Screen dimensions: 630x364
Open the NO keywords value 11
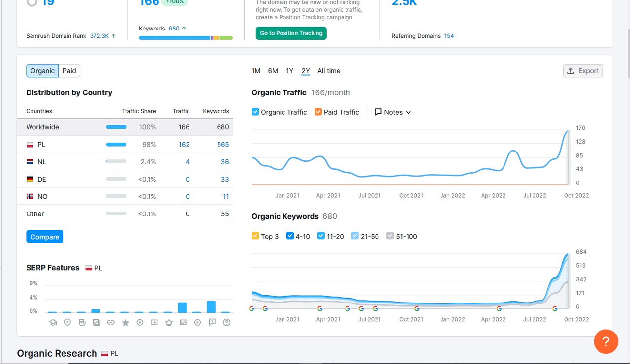coord(226,196)
